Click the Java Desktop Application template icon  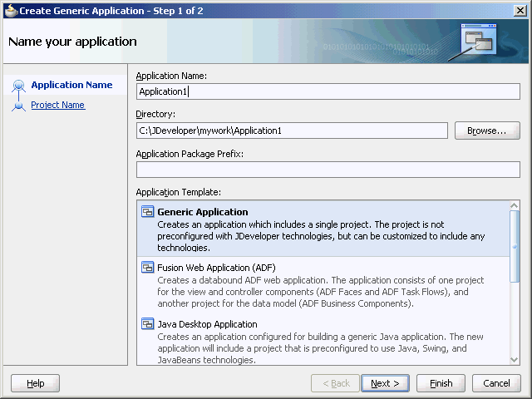(x=147, y=323)
